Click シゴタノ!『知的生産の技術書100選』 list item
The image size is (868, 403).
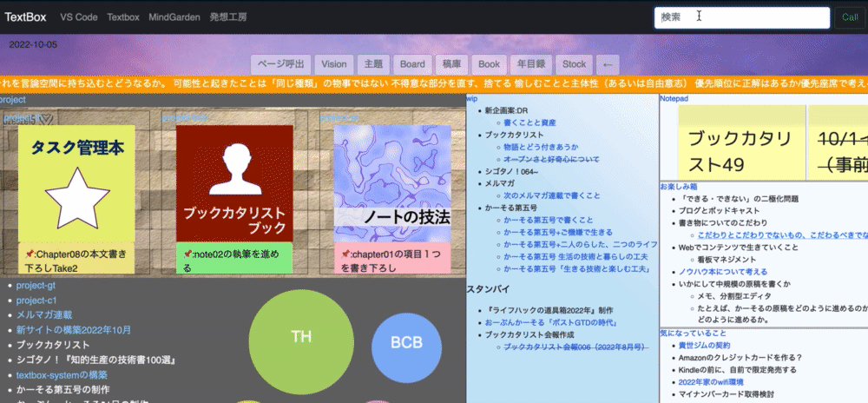[x=96, y=360]
